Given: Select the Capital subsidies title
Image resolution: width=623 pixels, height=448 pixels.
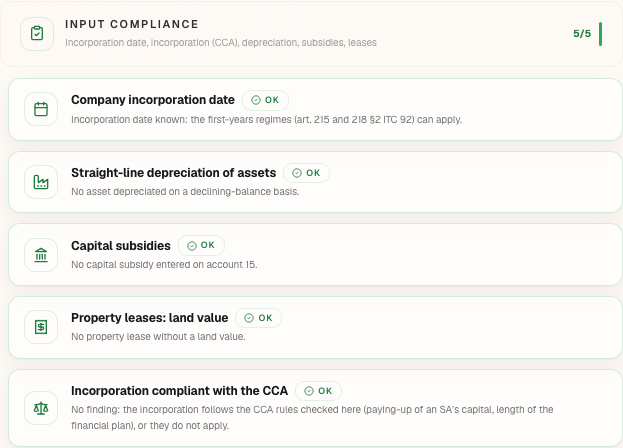Looking at the screenshot, I should (x=121, y=245).
